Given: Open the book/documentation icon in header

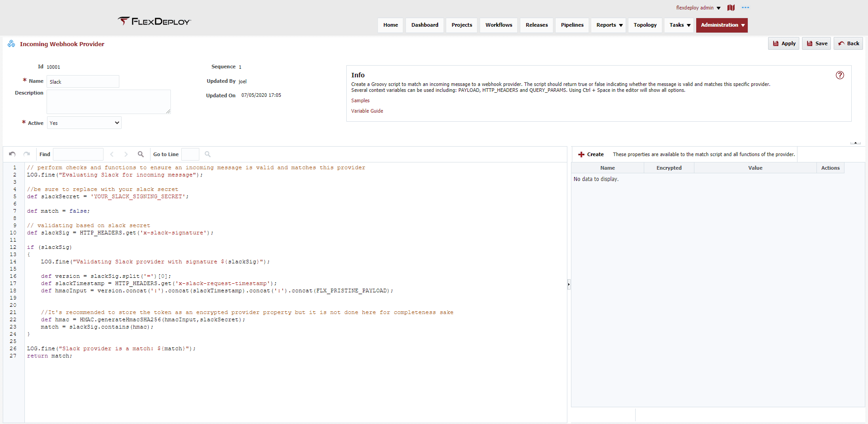Looking at the screenshot, I should tap(731, 8).
